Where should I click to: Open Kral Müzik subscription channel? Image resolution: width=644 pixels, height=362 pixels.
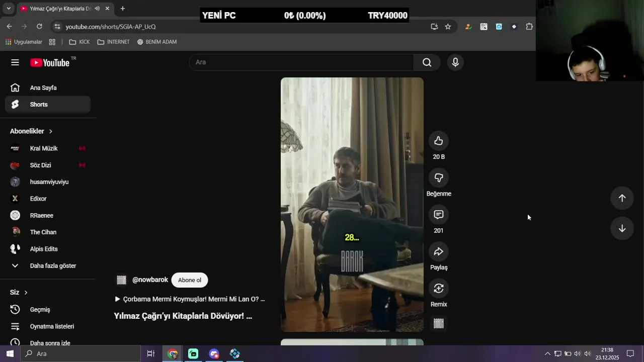(x=48, y=148)
